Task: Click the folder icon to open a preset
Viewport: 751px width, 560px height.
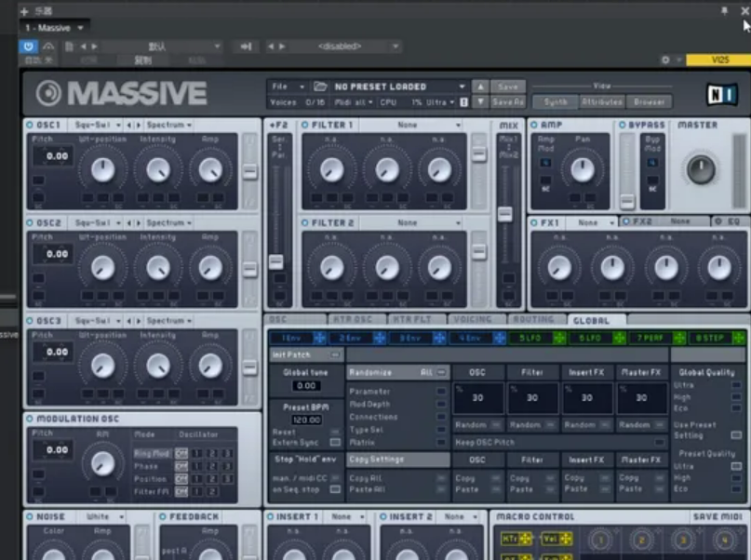Action: pos(320,87)
